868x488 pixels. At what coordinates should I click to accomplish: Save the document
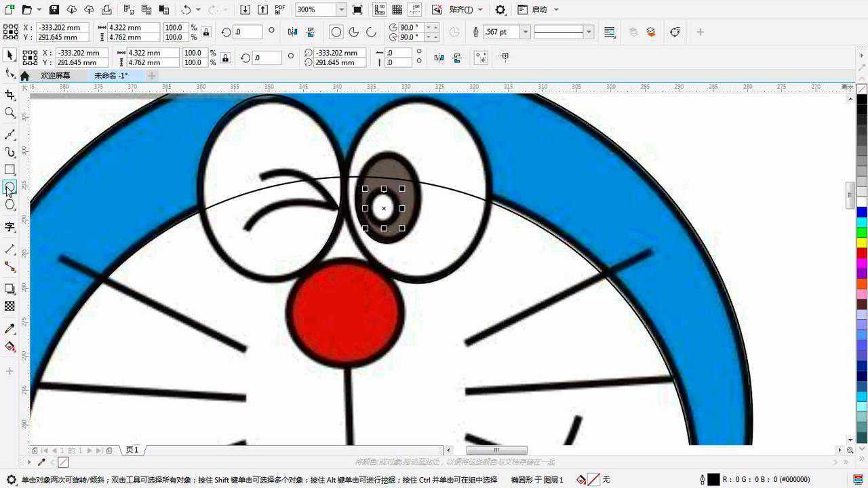point(54,9)
